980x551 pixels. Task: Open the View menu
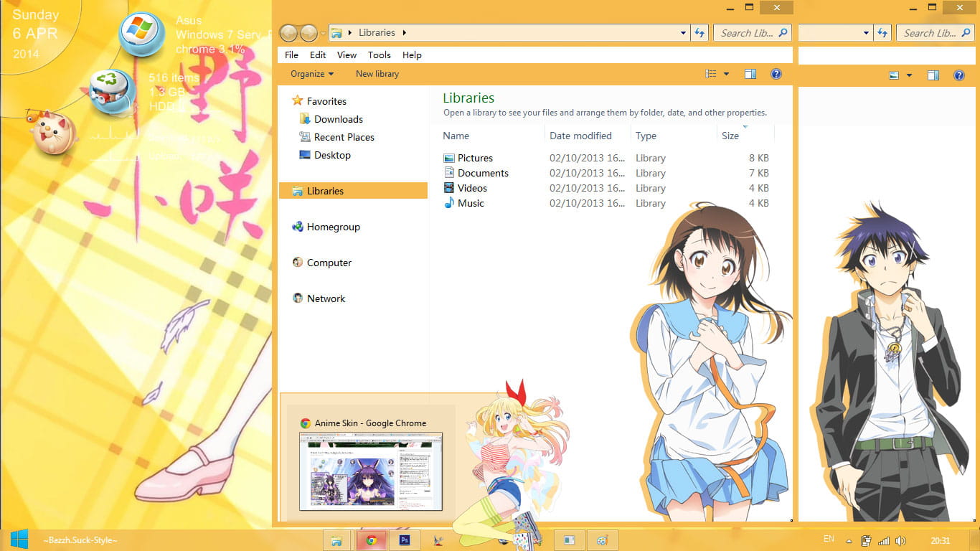(x=347, y=55)
